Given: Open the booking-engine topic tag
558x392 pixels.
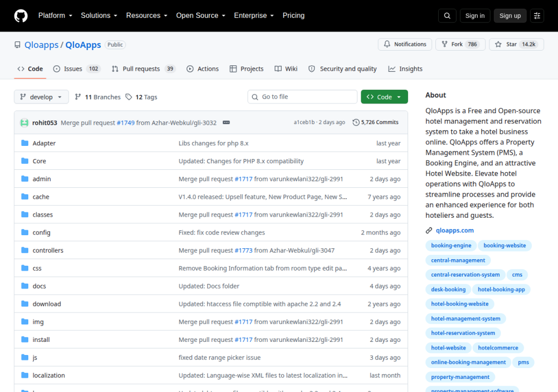Looking at the screenshot, I should click(x=451, y=246).
